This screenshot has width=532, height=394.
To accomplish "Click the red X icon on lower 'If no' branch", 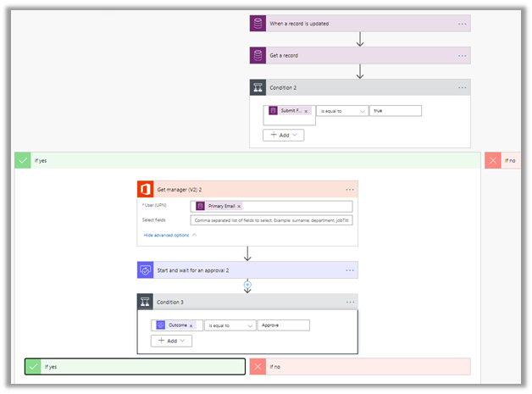I will point(258,367).
